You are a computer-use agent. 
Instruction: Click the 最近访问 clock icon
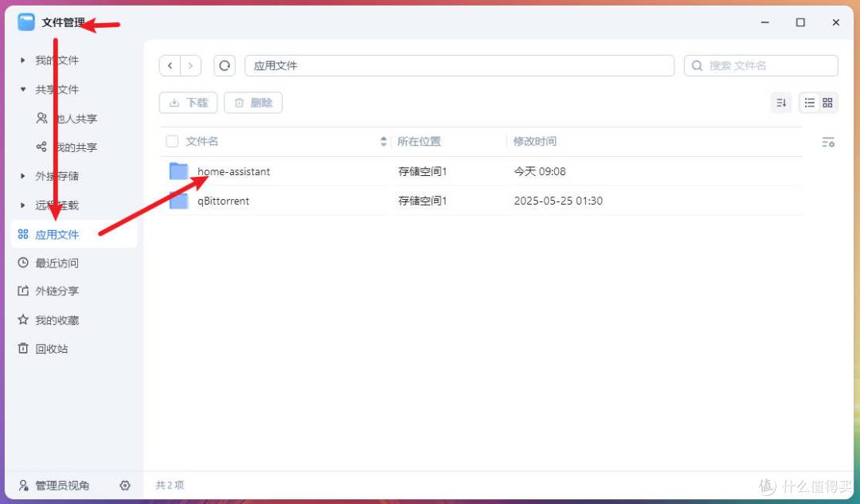tap(23, 263)
